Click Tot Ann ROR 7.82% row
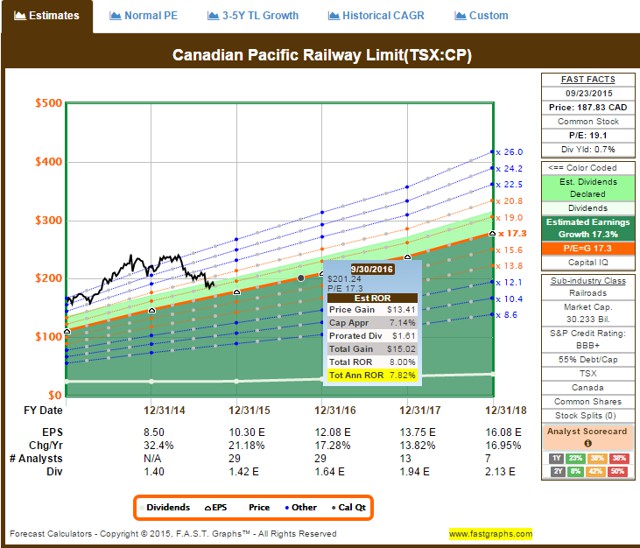The height and width of the screenshot is (548, 640). tap(372, 375)
